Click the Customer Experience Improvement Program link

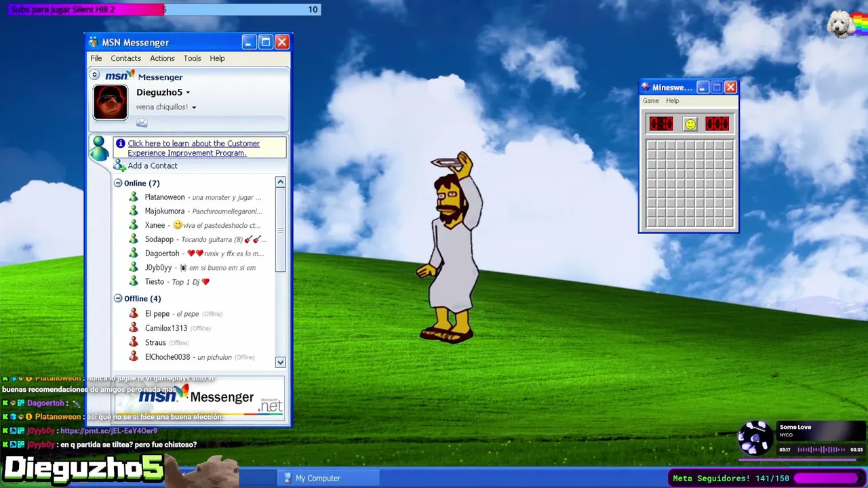pos(193,148)
